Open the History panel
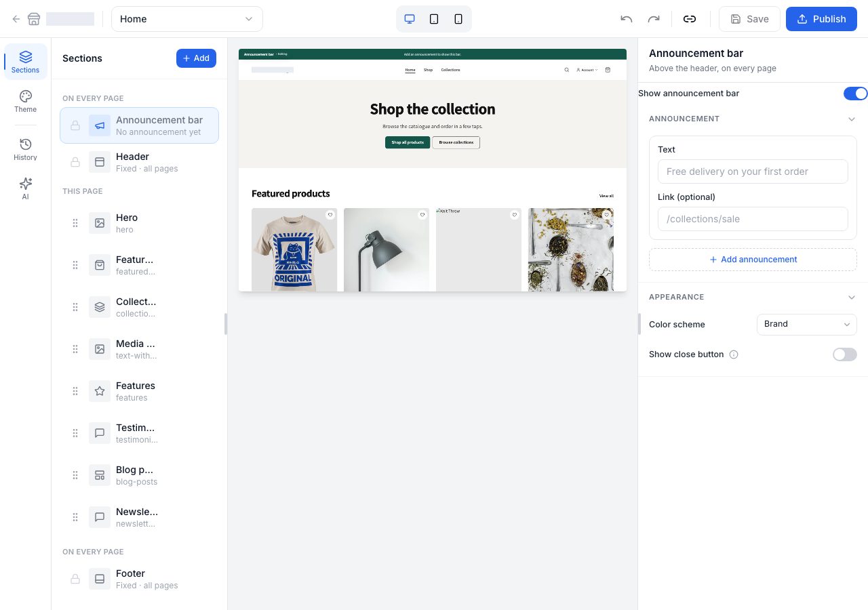 (26, 149)
